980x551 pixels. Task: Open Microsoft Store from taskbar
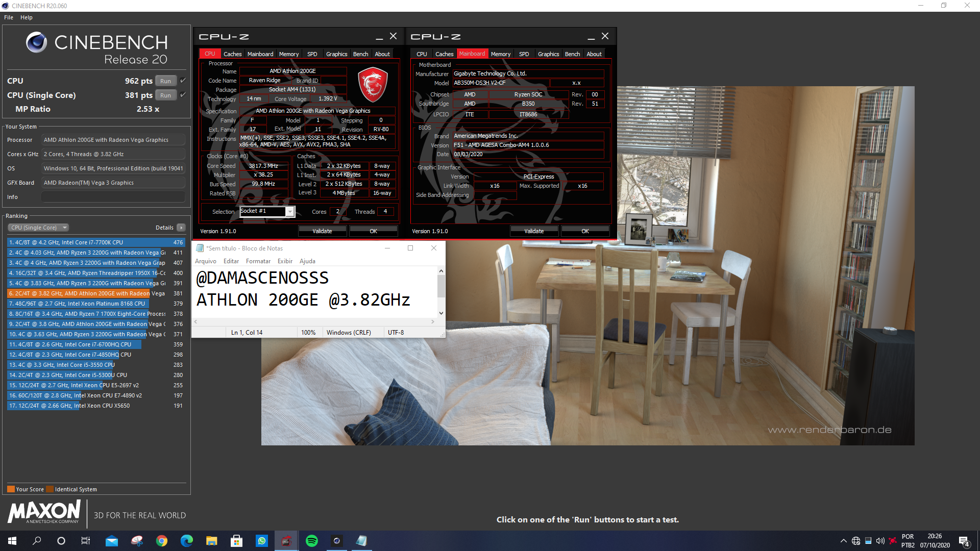pos(236,541)
